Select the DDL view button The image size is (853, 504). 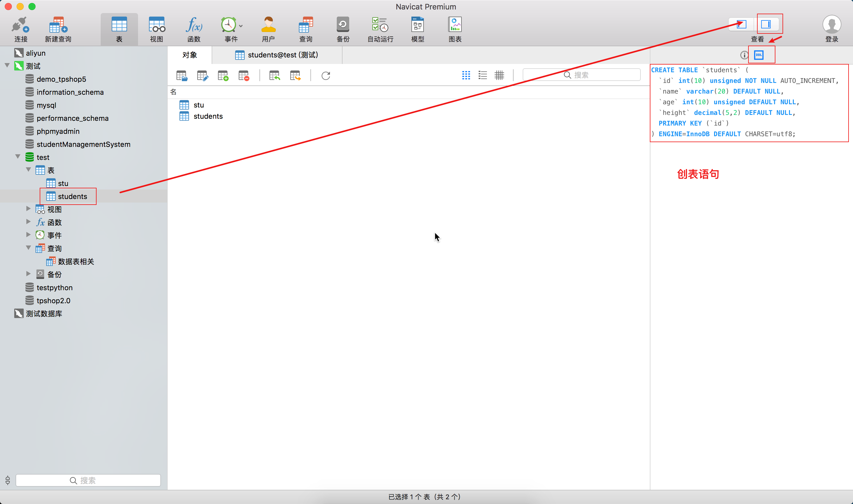coord(759,55)
